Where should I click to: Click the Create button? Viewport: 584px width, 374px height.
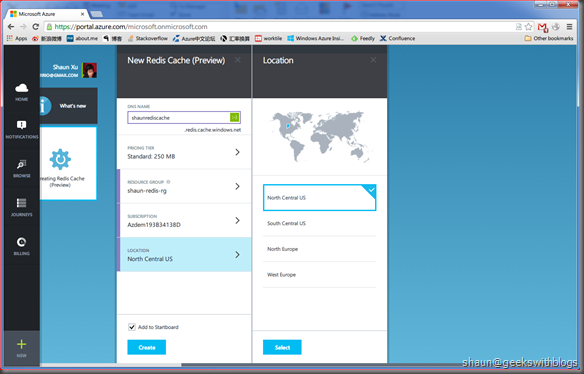point(147,347)
